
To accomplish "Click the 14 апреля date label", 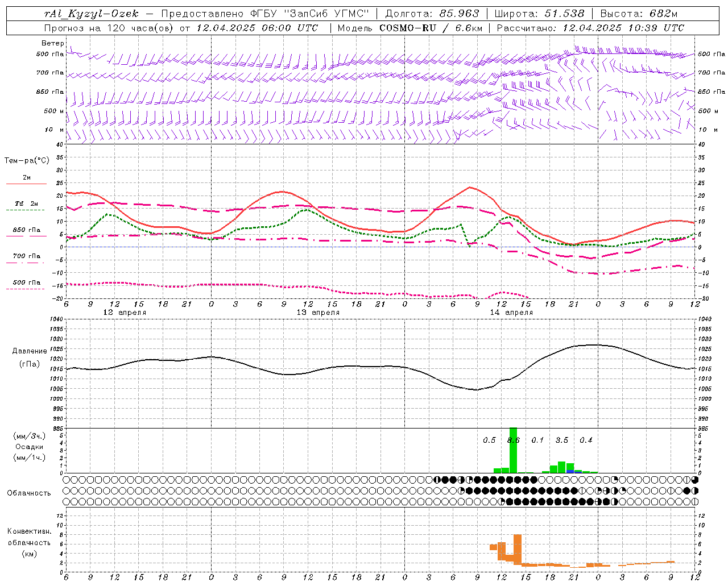I will point(511,313).
